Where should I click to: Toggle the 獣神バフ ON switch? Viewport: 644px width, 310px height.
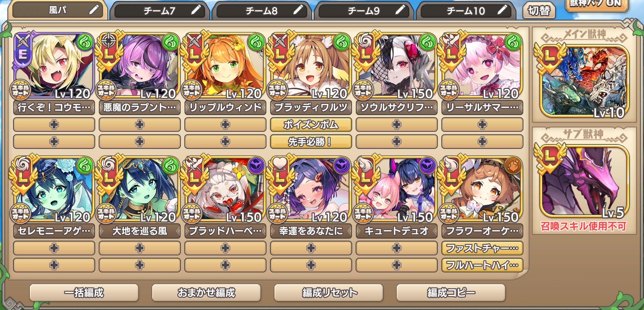[x=596, y=4]
